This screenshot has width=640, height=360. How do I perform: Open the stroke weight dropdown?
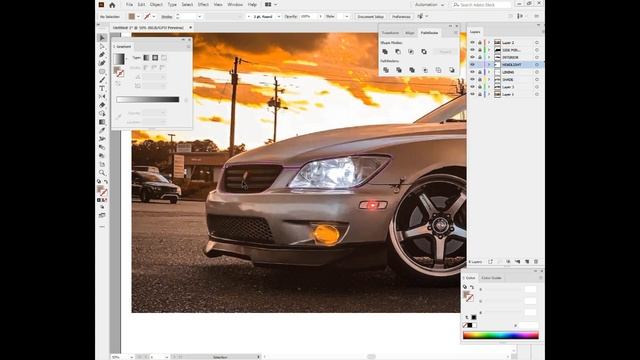(200, 17)
